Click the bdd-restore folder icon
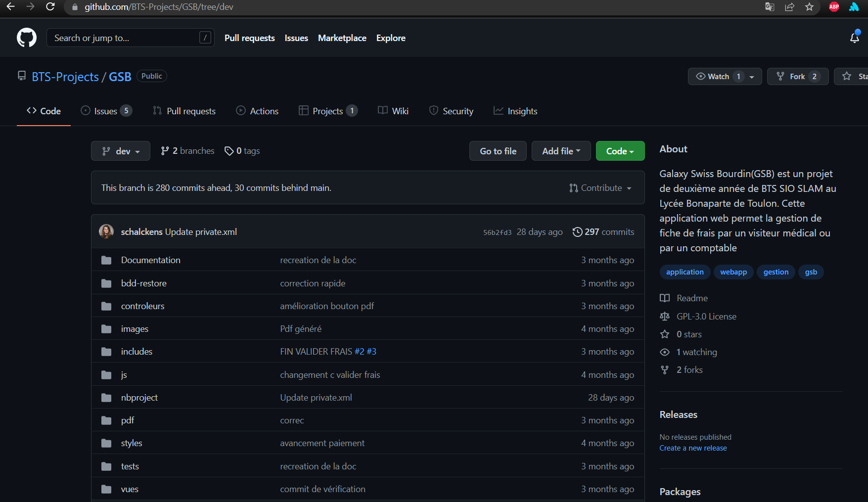Viewport: 868px width, 502px height. 106,283
